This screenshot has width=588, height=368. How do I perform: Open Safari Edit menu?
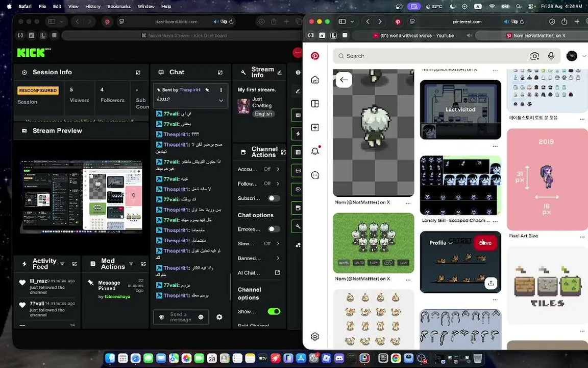[57, 6]
